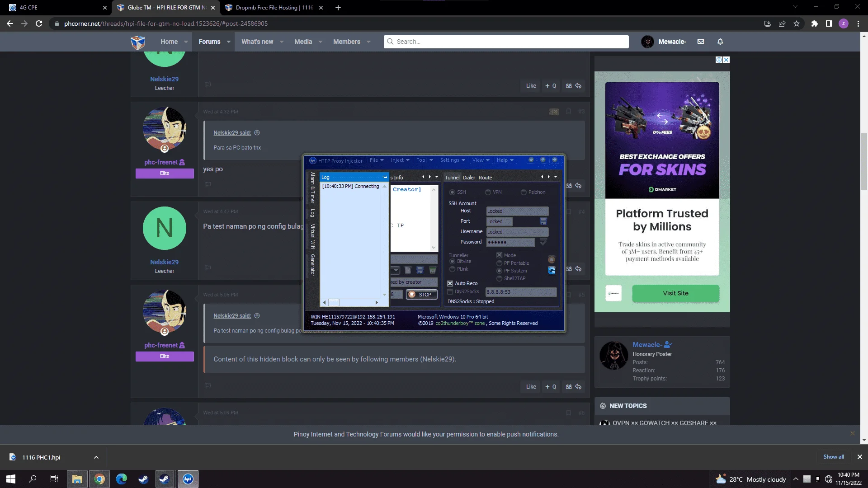
Task: Pin the Log panel with pushpin icon
Action: (x=385, y=177)
